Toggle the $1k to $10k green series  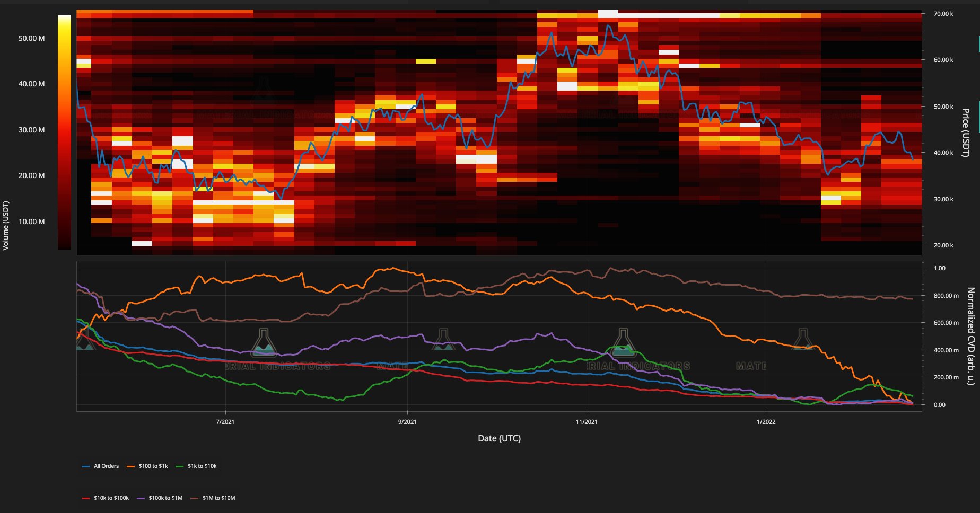[196, 466]
